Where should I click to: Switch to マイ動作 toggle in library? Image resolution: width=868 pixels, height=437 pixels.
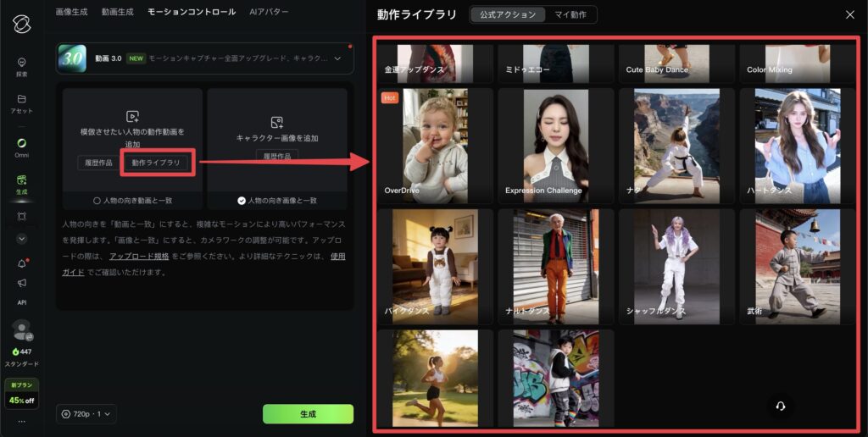(x=570, y=14)
